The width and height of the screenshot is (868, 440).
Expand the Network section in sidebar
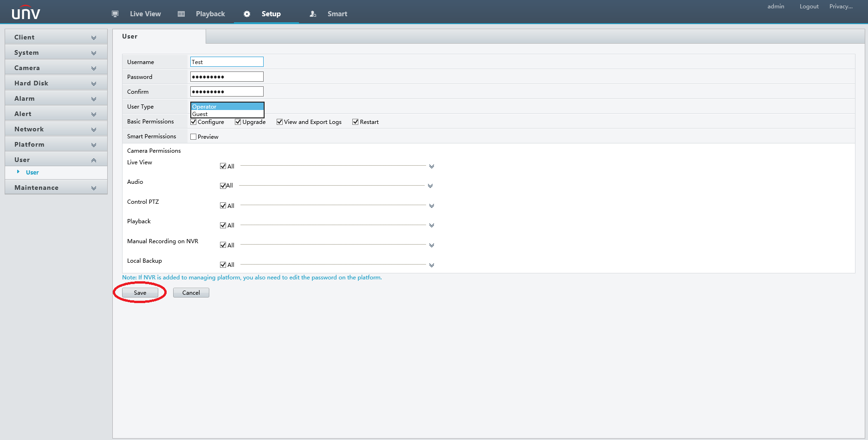[56, 129]
